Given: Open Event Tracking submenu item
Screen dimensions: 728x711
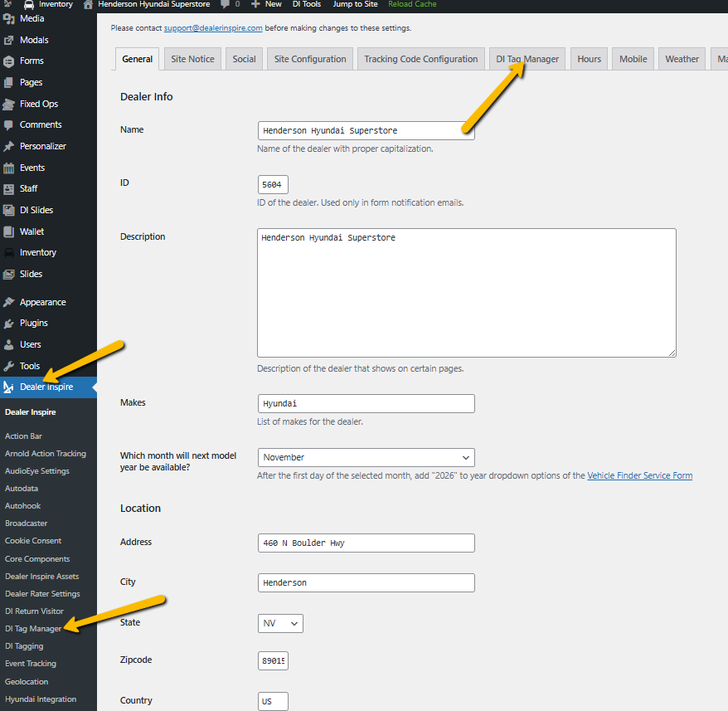Looking at the screenshot, I should click(x=31, y=664).
